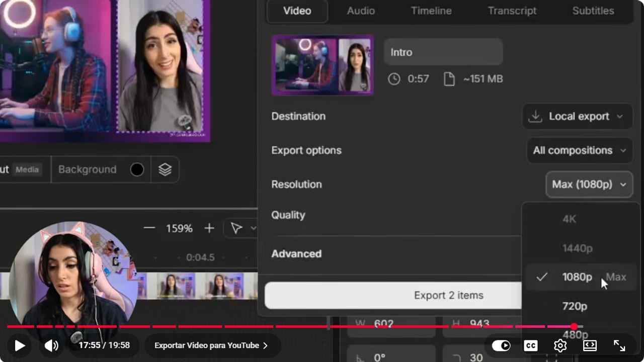Select the 4K resolution option
Viewport: 644px width, 362px height.
point(569,219)
